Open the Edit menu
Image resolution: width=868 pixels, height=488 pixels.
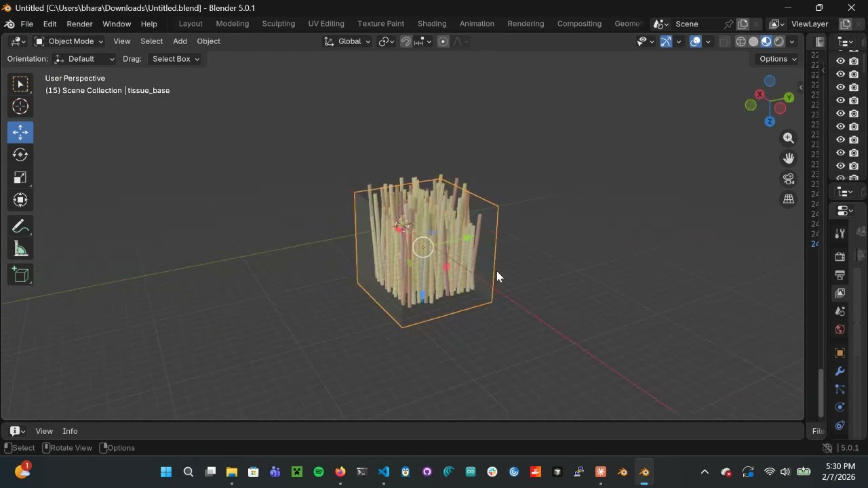tap(50, 24)
